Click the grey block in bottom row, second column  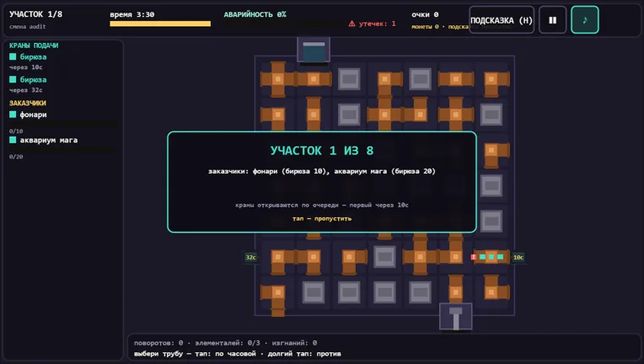click(x=314, y=292)
